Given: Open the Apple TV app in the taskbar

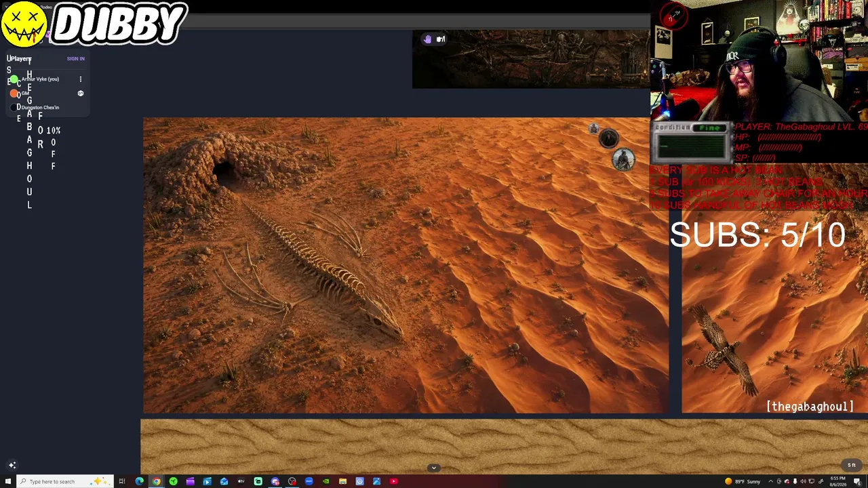Looking at the screenshot, I should 241,481.
